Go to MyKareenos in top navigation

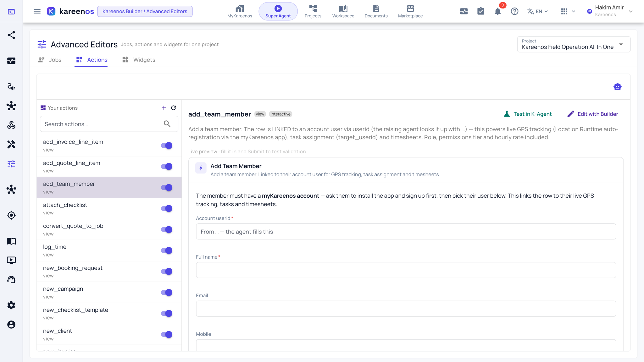pyautogui.click(x=240, y=11)
